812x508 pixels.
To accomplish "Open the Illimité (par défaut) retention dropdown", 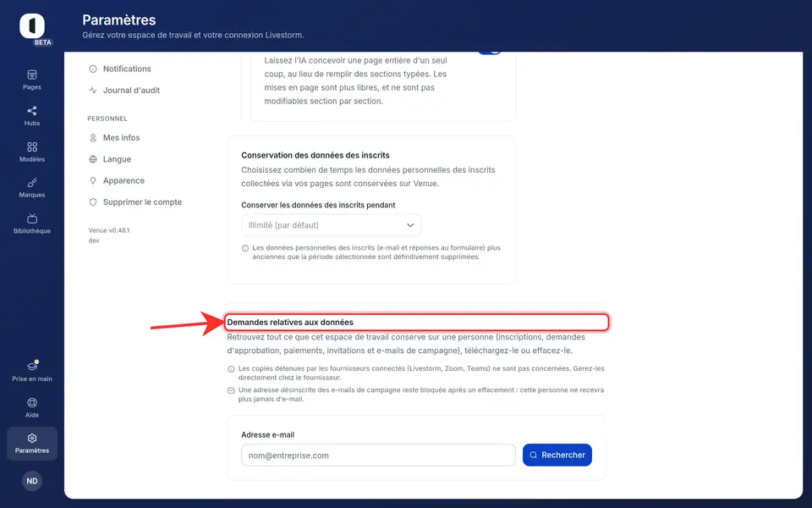I will pyautogui.click(x=332, y=225).
